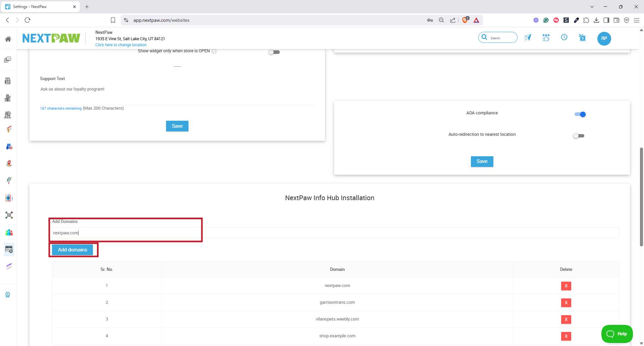Click the dollar coupon scissors icon

(583, 38)
